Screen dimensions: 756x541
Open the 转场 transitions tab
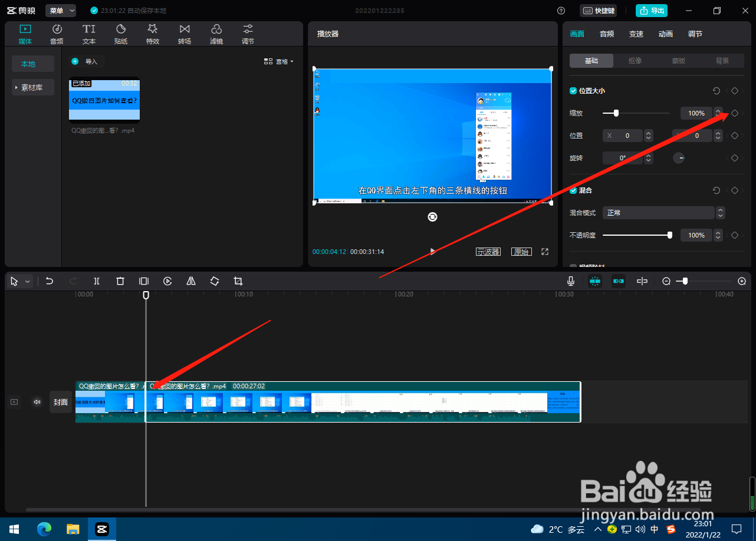(185, 34)
